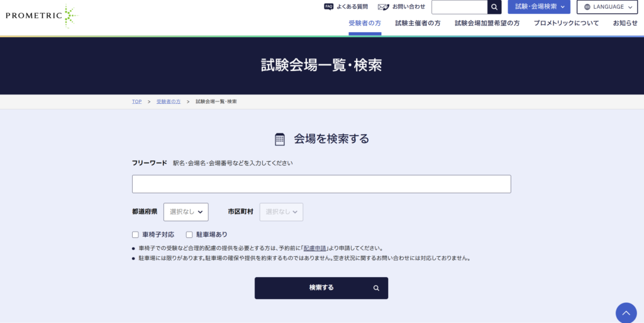Open the 配慮申請 link in the note
The height and width of the screenshot is (323, 644).
(x=314, y=248)
